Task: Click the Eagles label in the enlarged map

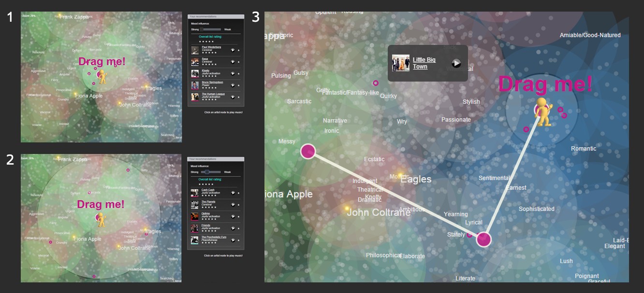Action: click(x=416, y=179)
